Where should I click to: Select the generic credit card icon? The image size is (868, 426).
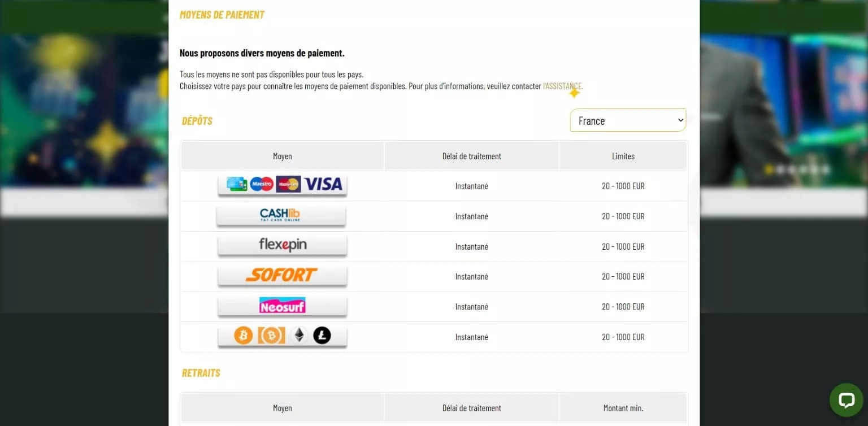(237, 184)
